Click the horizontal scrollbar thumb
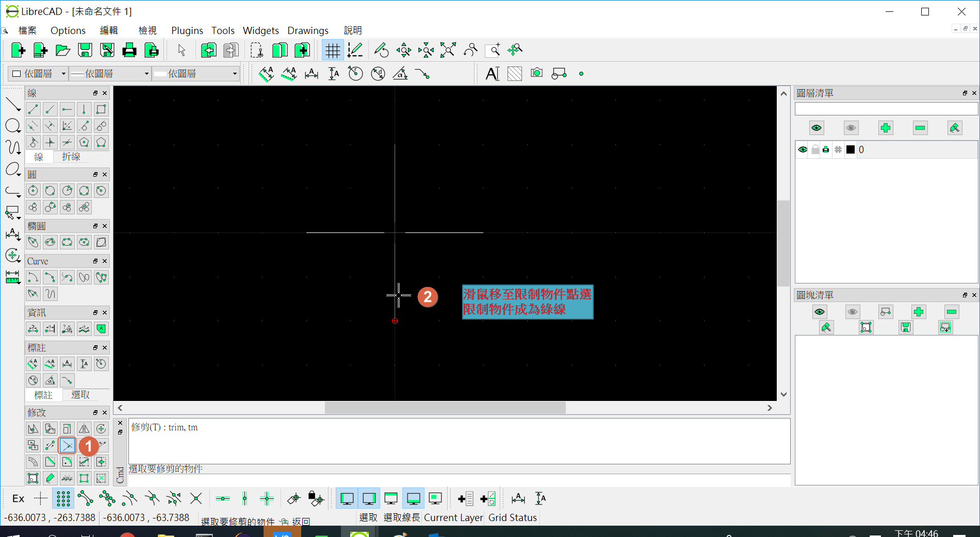 point(445,408)
